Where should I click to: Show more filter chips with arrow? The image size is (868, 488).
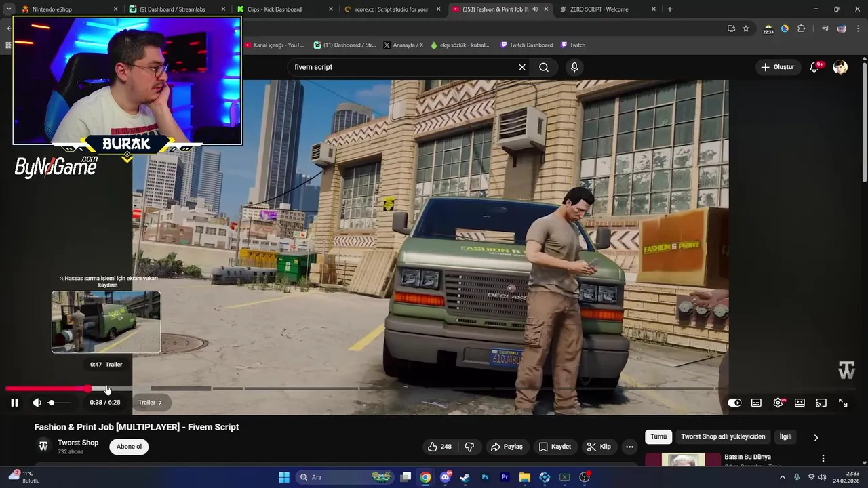click(x=816, y=438)
